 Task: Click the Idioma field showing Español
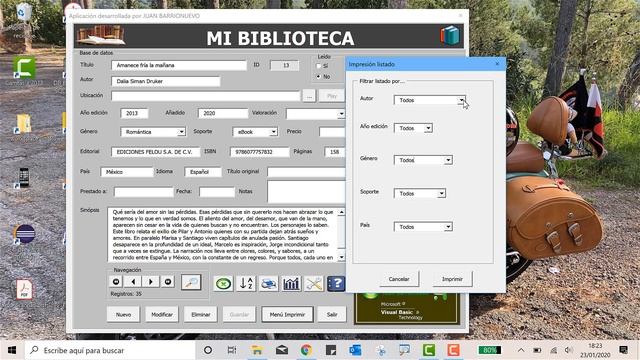pos(203,172)
